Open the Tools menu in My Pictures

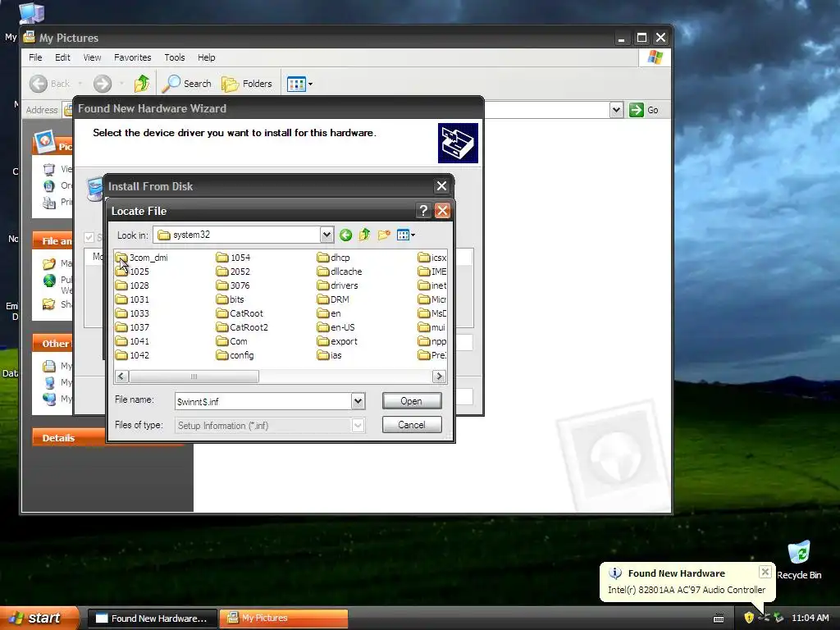175,57
